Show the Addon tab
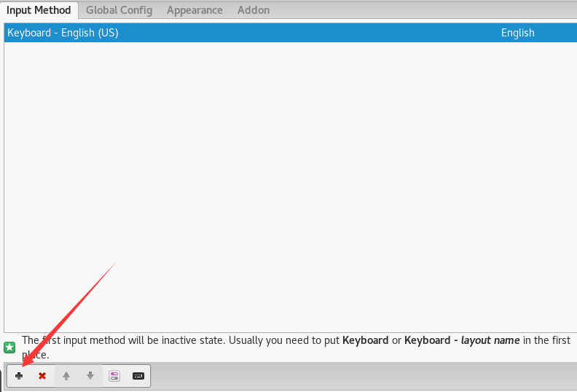 [x=253, y=10]
